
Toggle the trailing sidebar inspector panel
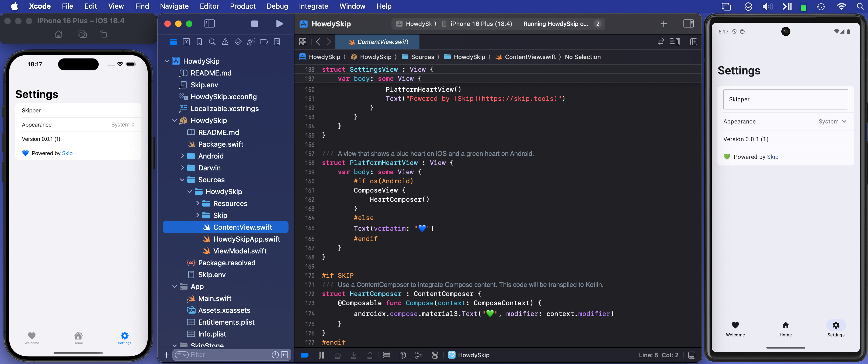pos(689,24)
